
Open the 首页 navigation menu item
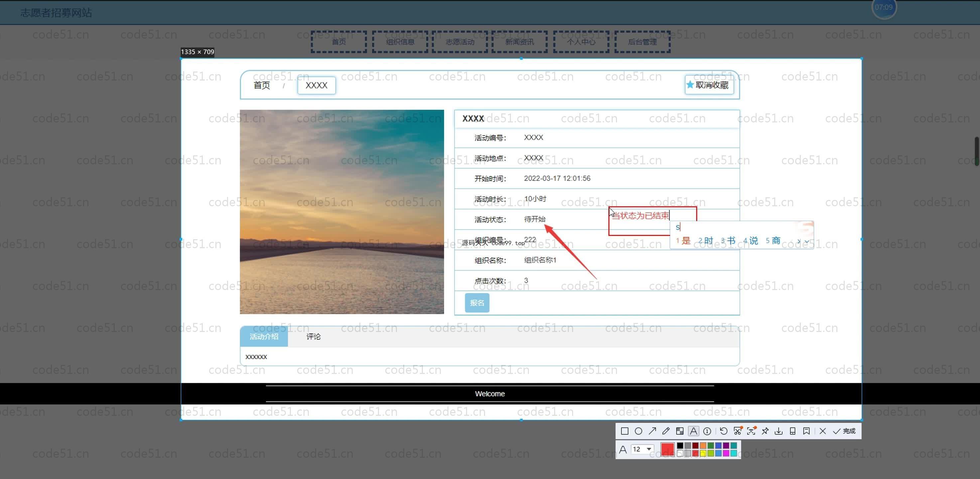tap(339, 42)
